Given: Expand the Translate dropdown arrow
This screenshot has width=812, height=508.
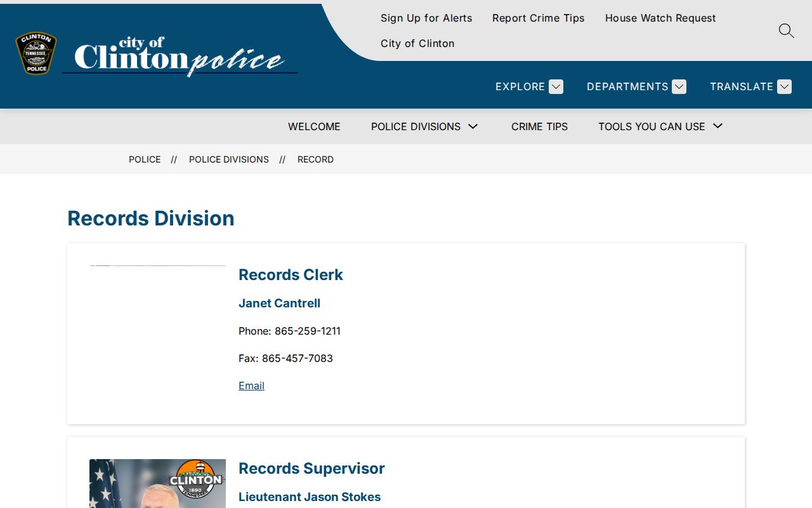Looking at the screenshot, I should (x=784, y=86).
